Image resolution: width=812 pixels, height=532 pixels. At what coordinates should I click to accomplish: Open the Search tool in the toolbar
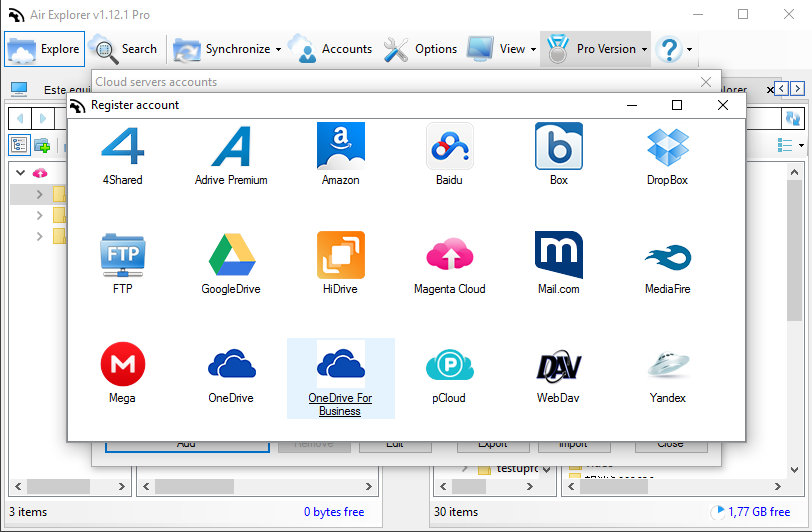tap(124, 49)
